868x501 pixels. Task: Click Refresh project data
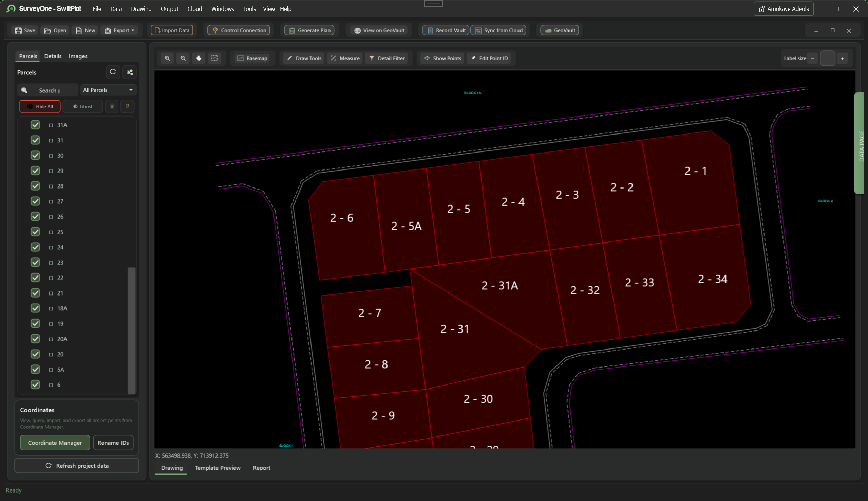[x=77, y=466]
